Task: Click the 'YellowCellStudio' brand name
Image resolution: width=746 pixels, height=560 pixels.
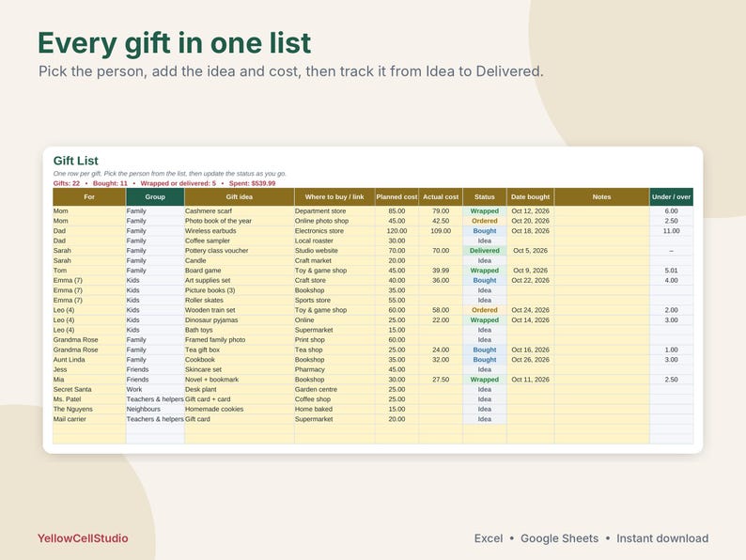Action: pyautogui.click(x=83, y=538)
